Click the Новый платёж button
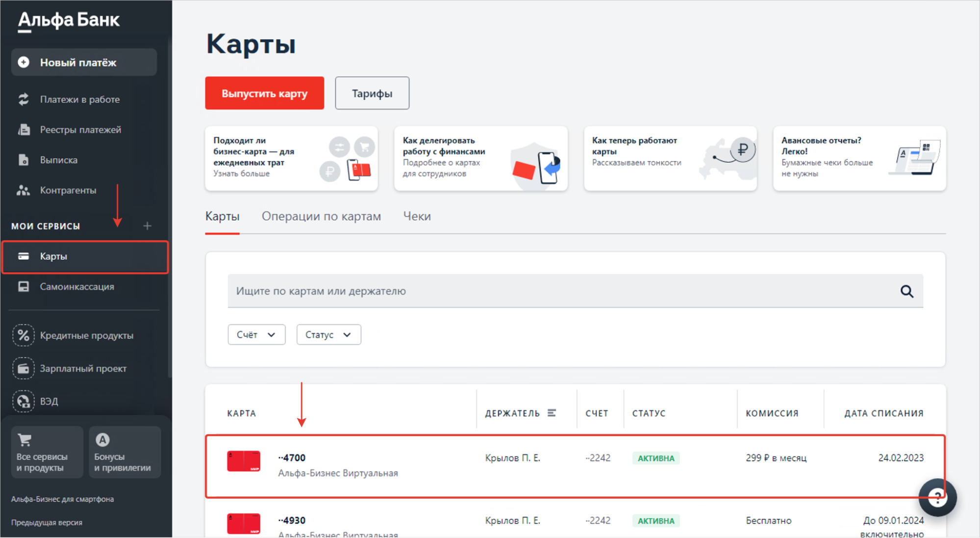980x538 pixels. tap(84, 62)
